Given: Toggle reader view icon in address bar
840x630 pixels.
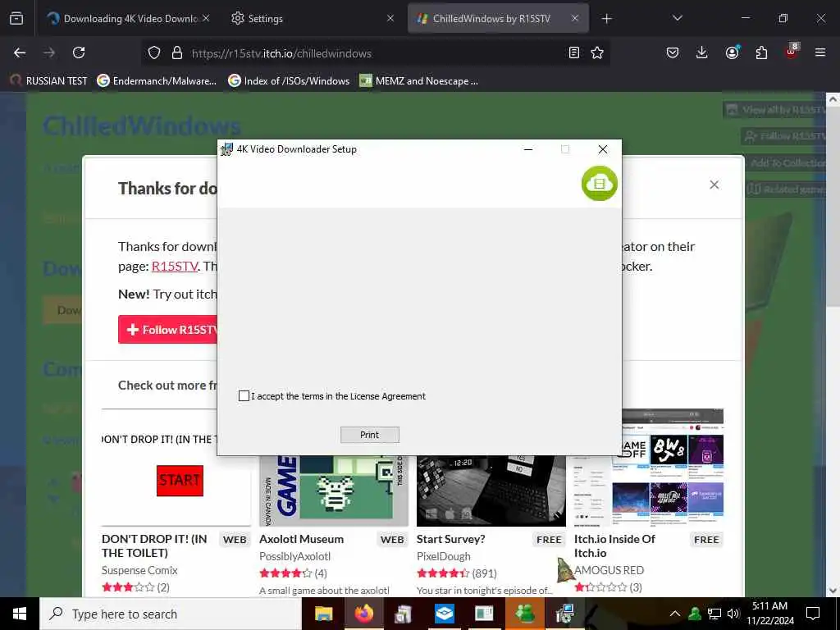Looking at the screenshot, I should (x=573, y=53).
